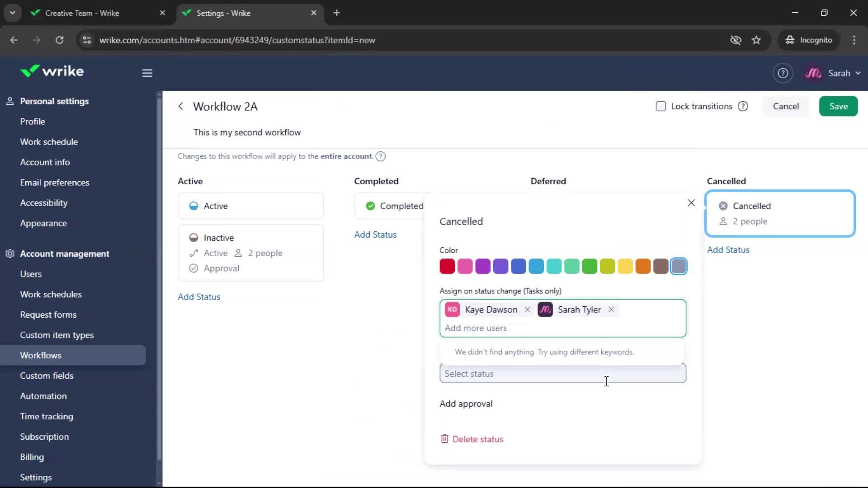Click Add approval

pos(466,404)
